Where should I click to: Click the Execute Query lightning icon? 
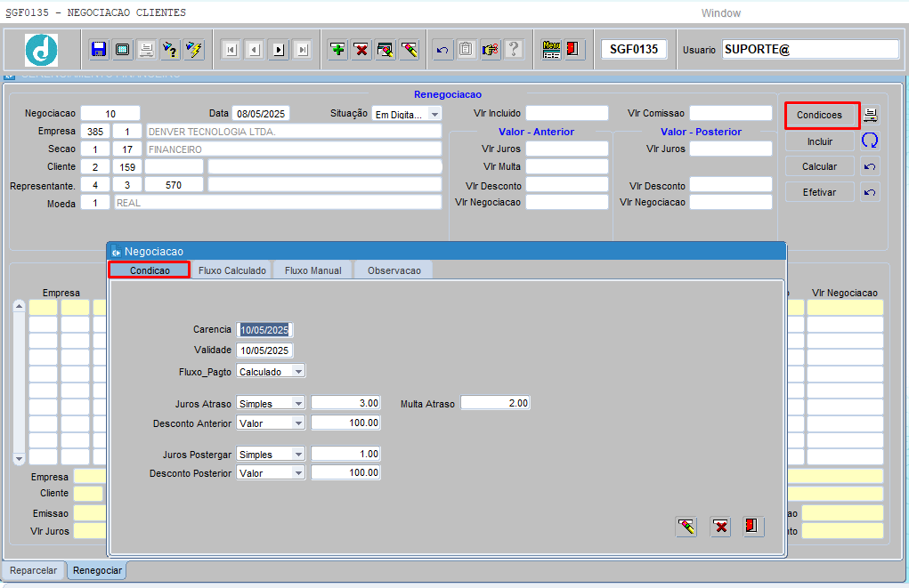click(193, 49)
